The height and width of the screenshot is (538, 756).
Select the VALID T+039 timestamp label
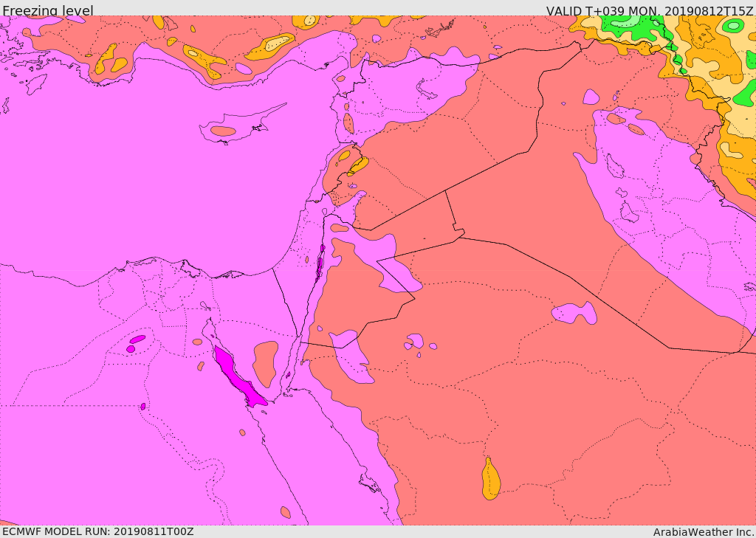point(649,10)
